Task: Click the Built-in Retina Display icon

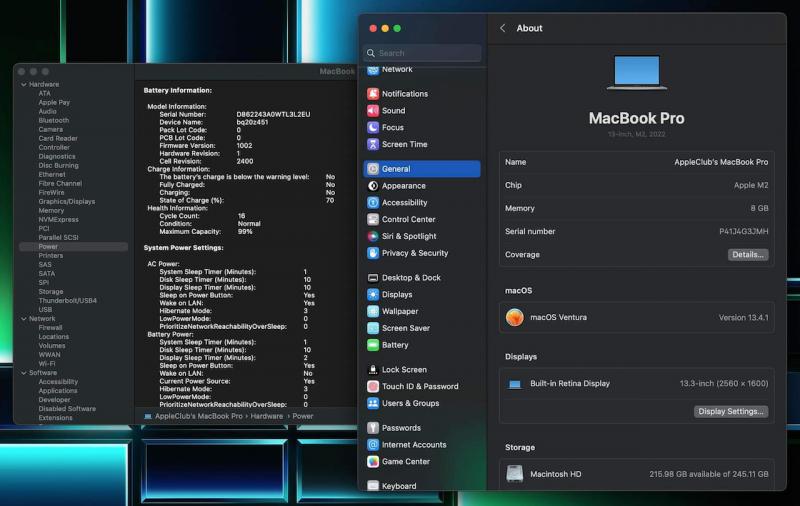Action: 515,384
